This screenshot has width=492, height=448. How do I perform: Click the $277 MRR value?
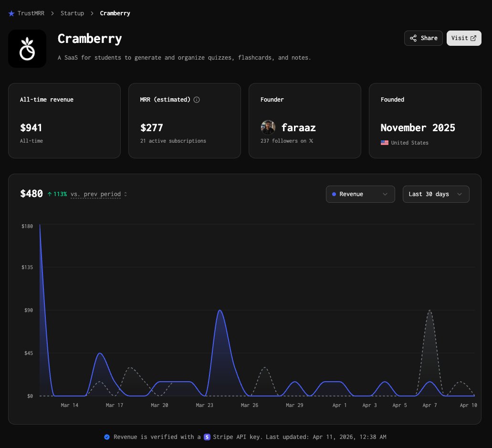pyautogui.click(x=152, y=128)
